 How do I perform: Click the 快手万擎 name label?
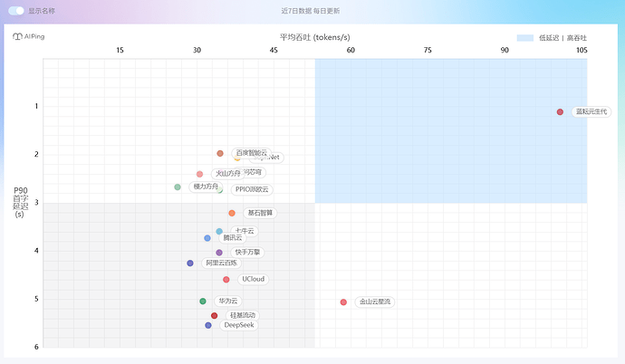[x=247, y=252]
